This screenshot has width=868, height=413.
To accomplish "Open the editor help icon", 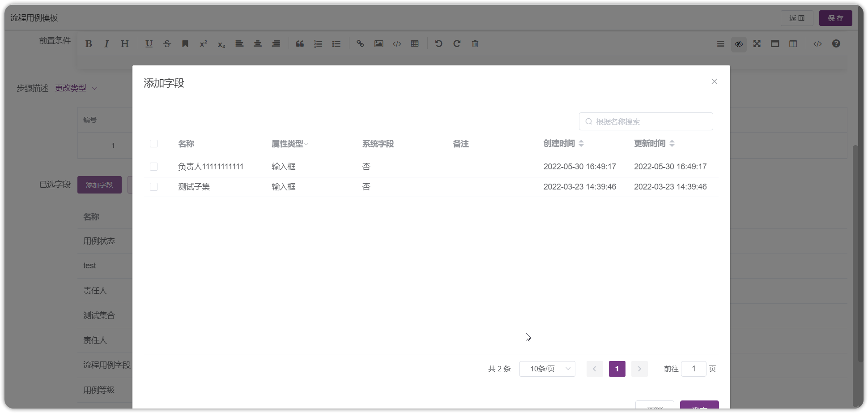I will (836, 44).
